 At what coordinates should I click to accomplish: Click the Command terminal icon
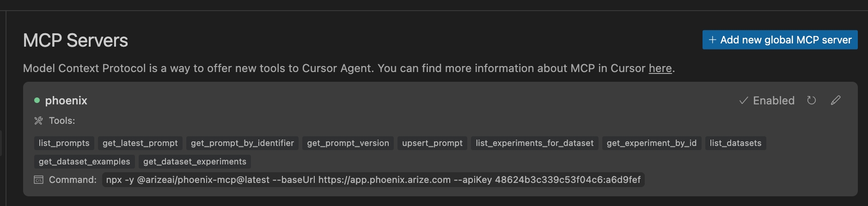[x=38, y=180]
